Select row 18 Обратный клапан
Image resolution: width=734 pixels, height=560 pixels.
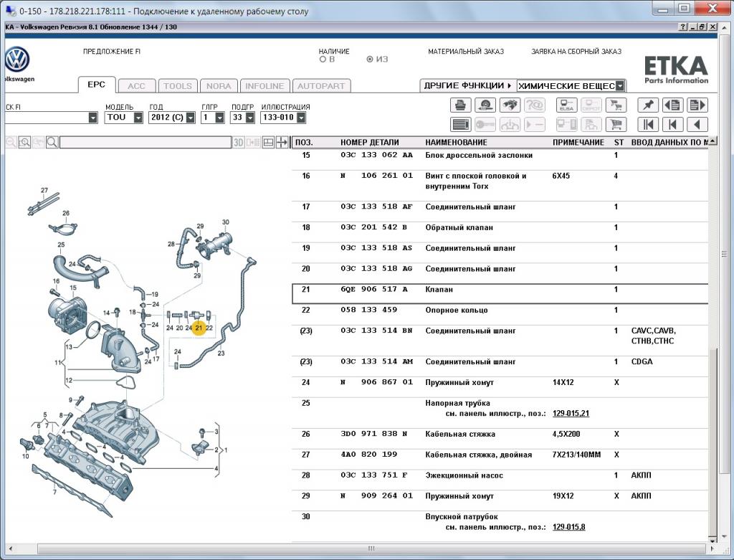500,232
